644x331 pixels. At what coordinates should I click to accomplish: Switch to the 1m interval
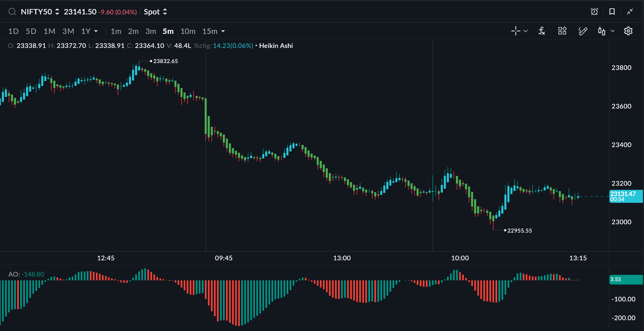116,31
